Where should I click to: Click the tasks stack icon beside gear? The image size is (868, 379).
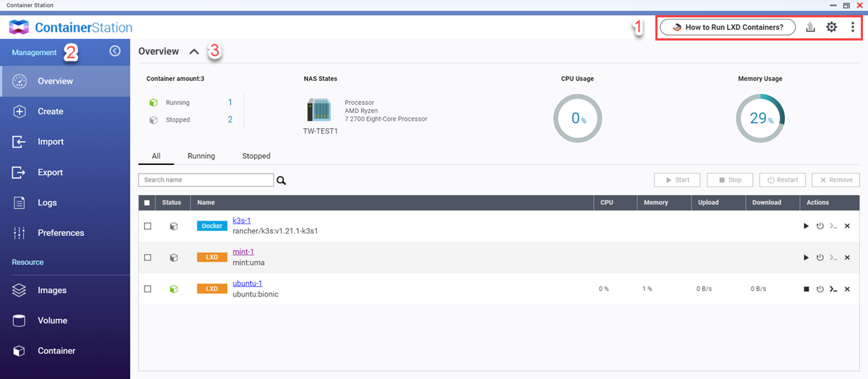(x=811, y=27)
